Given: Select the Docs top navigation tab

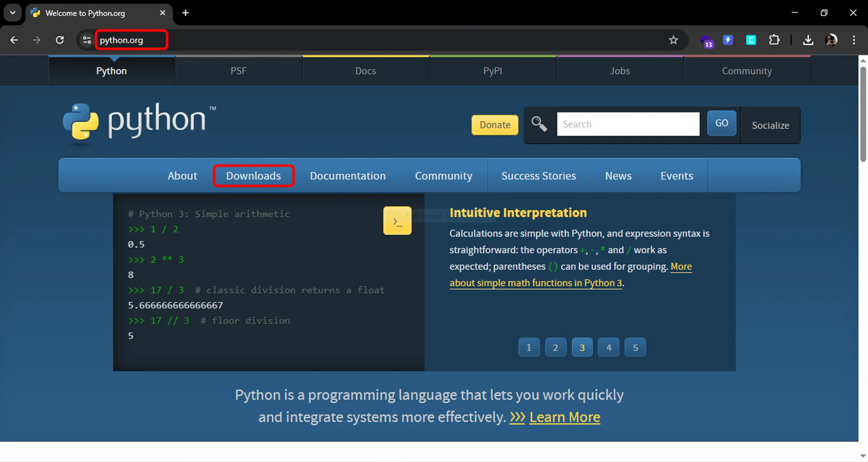Looking at the screenshot, I should pyautogui.click(x=366, y=70).
